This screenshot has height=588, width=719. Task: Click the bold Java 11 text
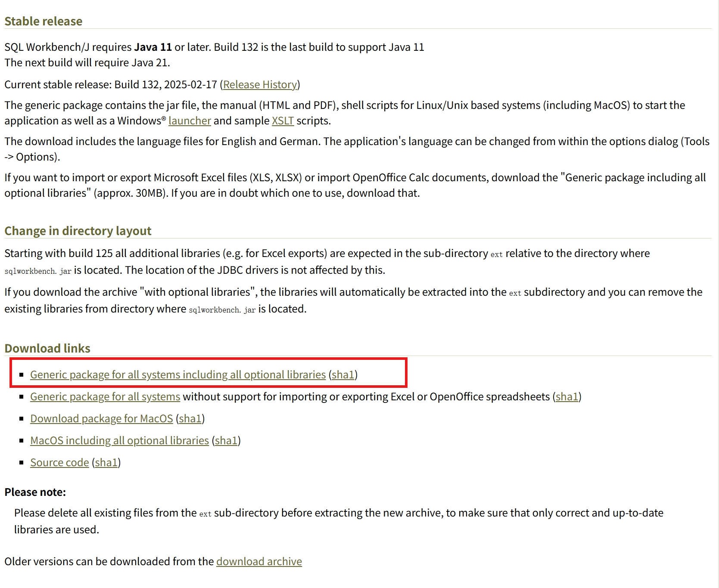point(153,47)
